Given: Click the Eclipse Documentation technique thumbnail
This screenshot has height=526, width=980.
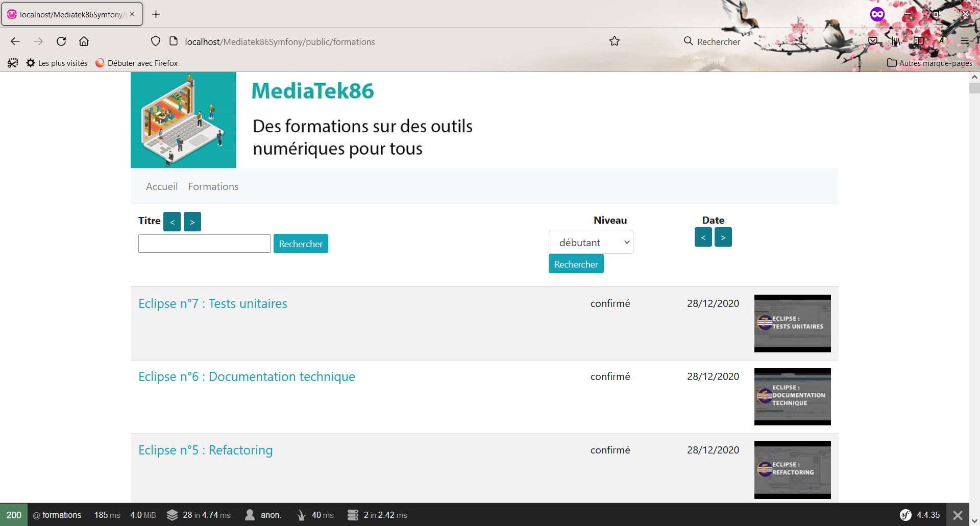Looking at the screenshot, I should point(793,397).
